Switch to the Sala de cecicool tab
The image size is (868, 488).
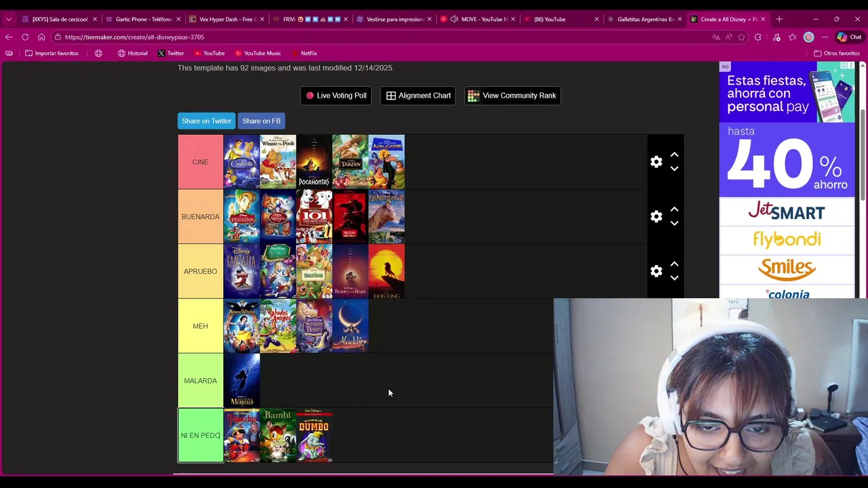coord(60,19)
